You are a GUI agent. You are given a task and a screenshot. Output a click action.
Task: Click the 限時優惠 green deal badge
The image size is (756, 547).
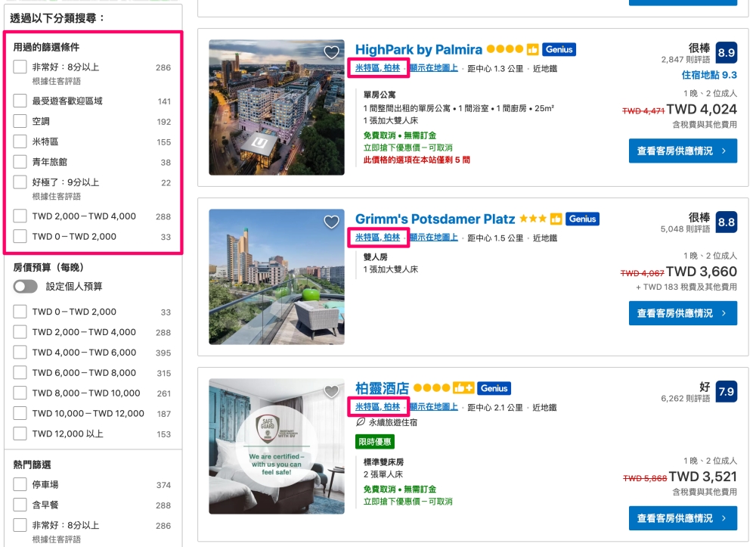coord(375,442)
